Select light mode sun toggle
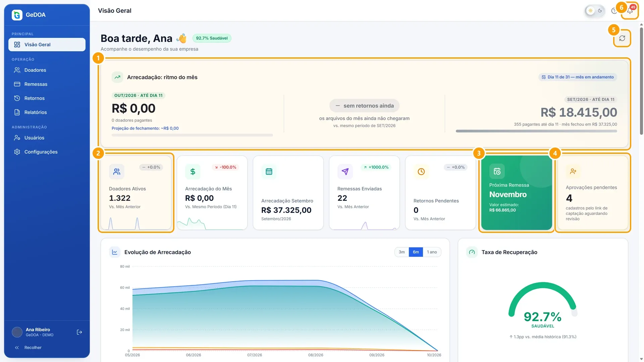The image size is (644, 362). 591,11
